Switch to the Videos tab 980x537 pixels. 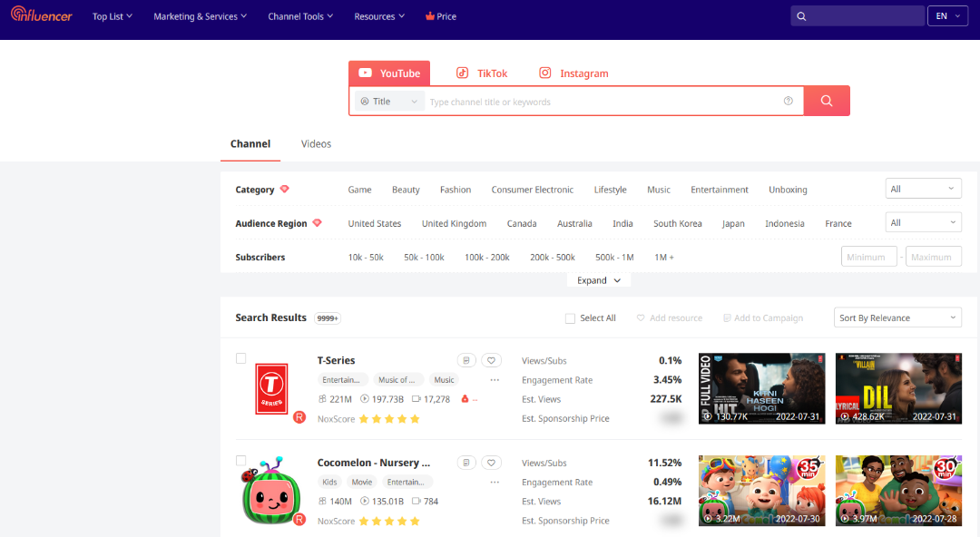[x=315, y=143]
